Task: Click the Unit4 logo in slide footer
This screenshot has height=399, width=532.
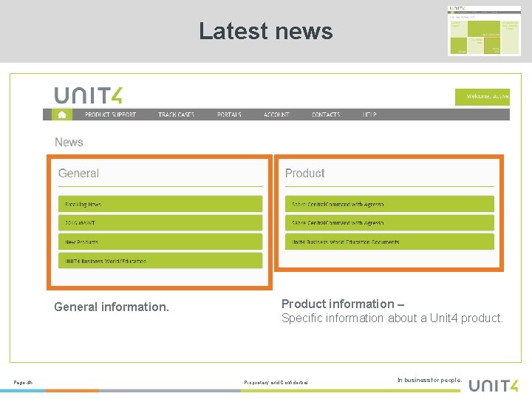Action: pos(494,386)
